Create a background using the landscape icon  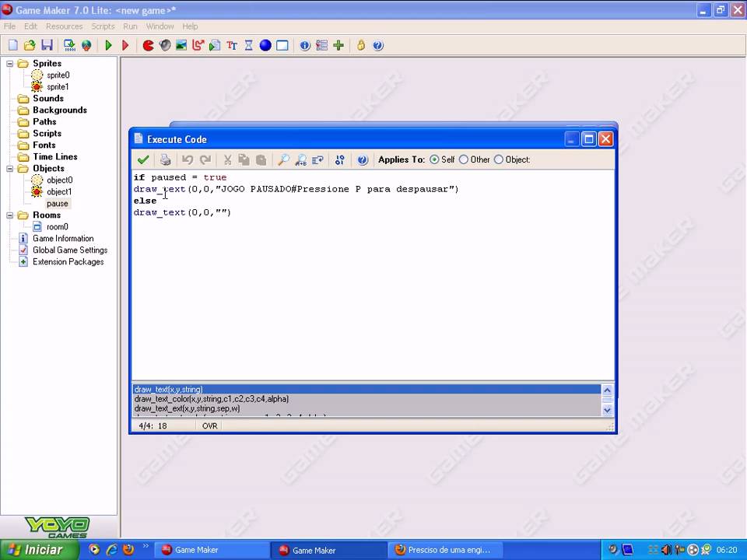click(x=181, y=45)
